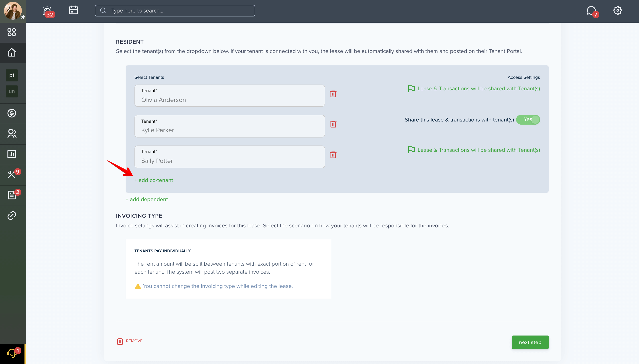The width and height of the screenshot is (639, 364).
Task: Open the Sally Potter tenant dropdown
Action: 230,157
